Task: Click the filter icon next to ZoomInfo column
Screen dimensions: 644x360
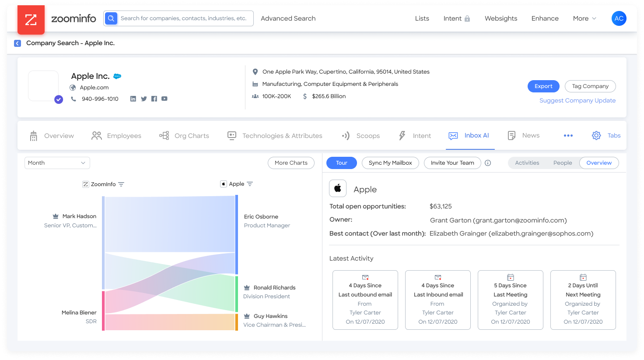Action: [x=121, y=184]
